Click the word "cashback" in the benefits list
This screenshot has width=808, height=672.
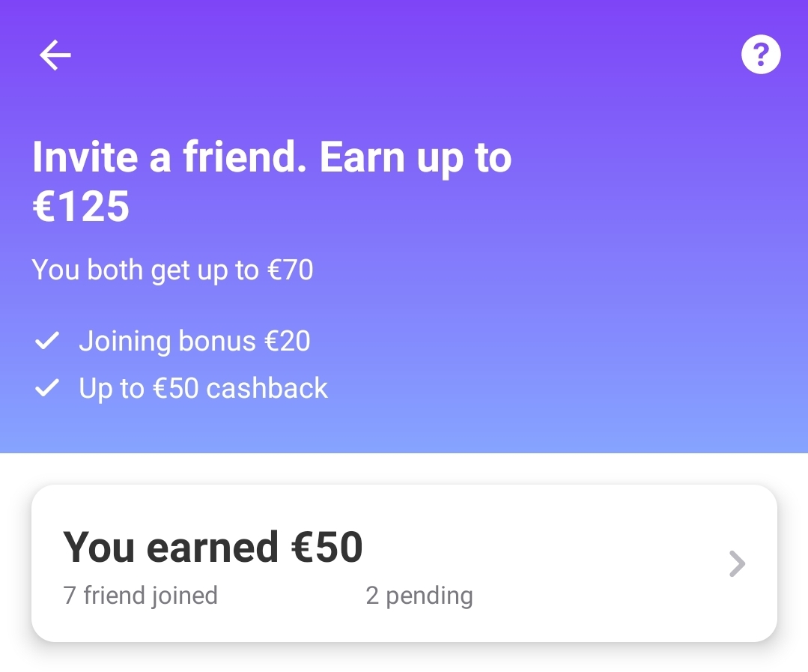tap(267, 388)
